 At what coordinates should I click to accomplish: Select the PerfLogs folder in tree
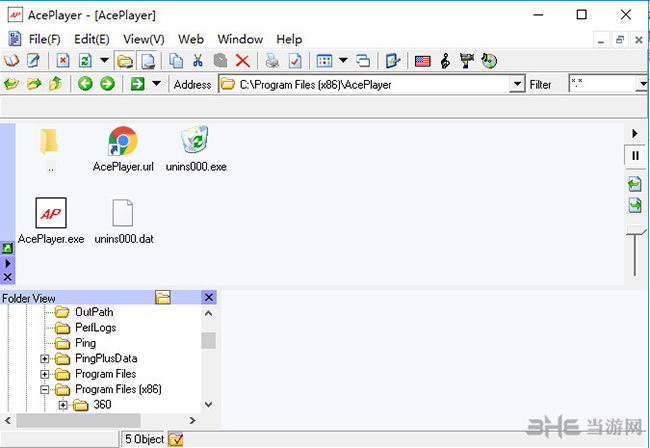[x=95, y=327]
